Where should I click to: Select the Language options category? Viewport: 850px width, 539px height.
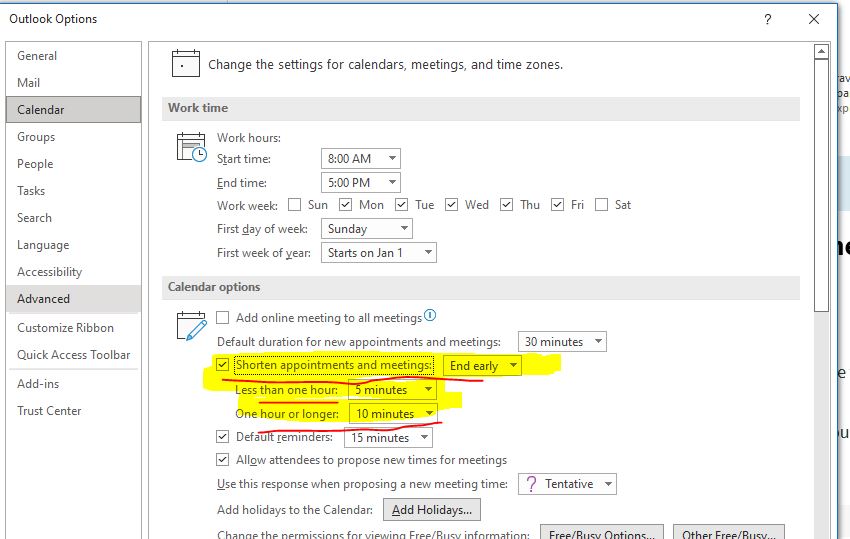pyautogui.click(x=73, y=245)
